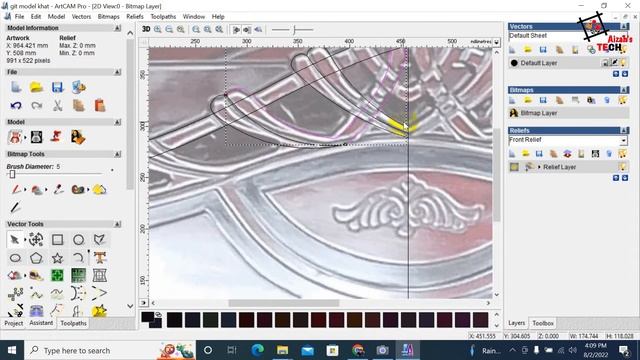This screenshot has width=640, height=360.
Task: Toggle snapping pen icon on Default Layer
Action: (x=614, y=62)
